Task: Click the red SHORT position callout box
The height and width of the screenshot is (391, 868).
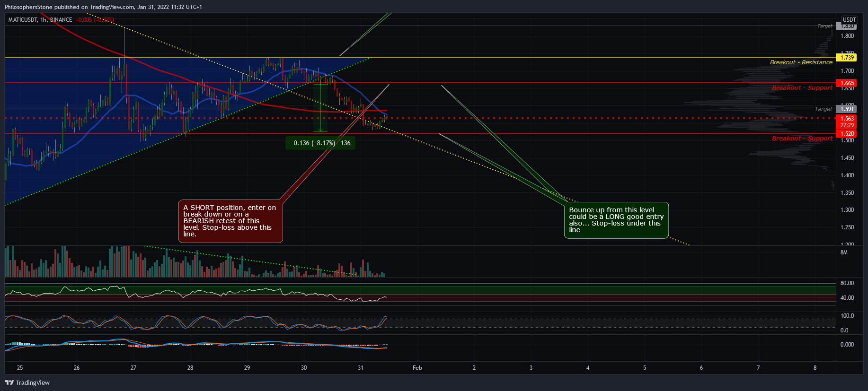Action: [x=230, y=221]
